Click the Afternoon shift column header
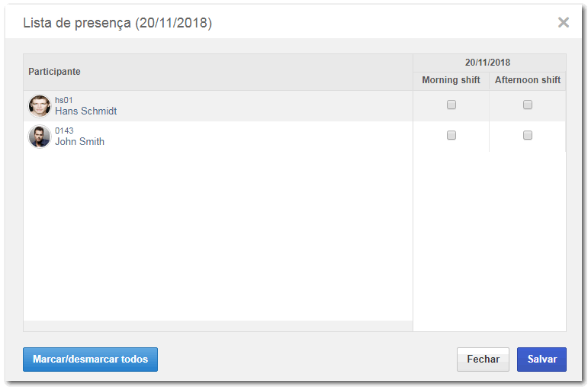This screenshot has width=588, height=387. point(528,80)
